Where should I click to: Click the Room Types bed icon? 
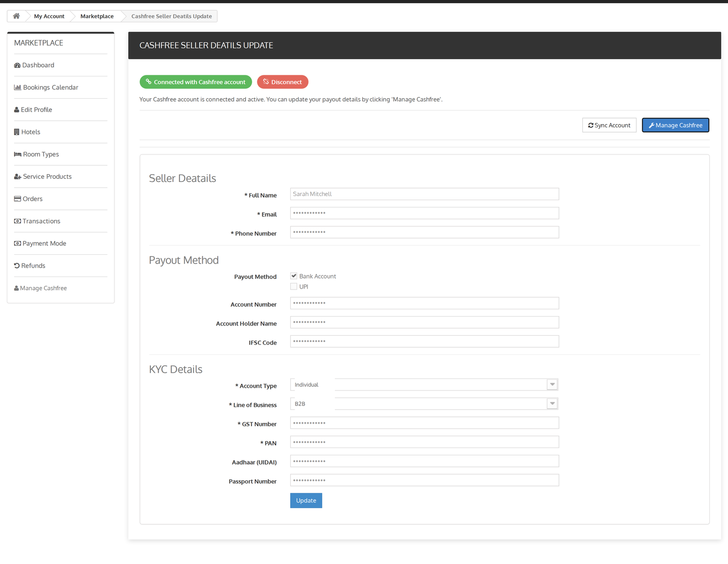tap(18, 154)
